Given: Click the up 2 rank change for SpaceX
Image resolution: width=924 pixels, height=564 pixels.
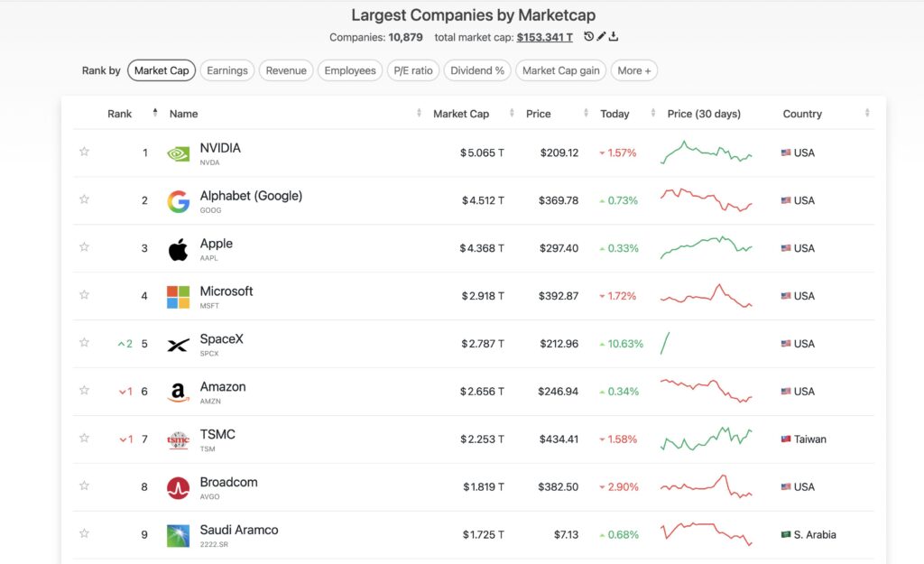Looking at the screenshot, I should point(125,344).
